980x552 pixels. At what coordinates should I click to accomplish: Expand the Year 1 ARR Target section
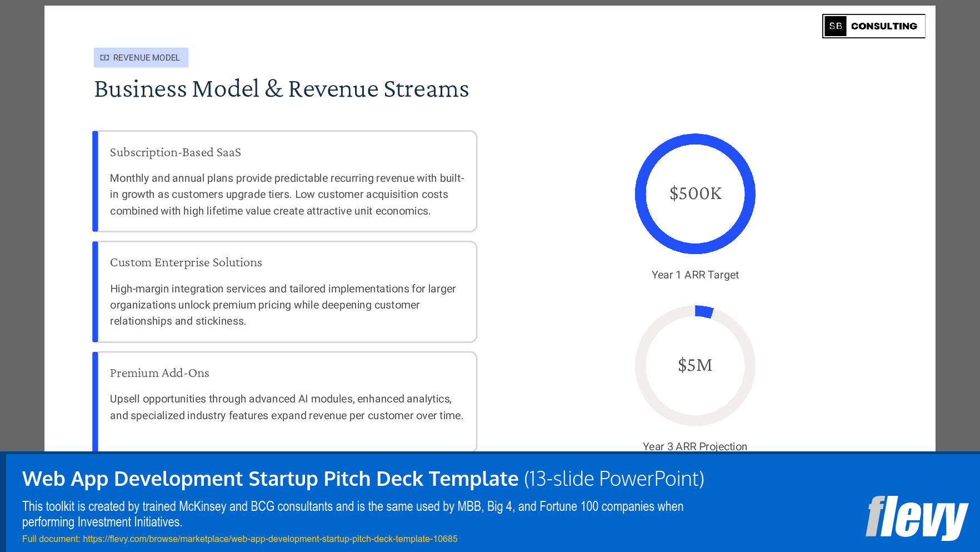[695, 275]
